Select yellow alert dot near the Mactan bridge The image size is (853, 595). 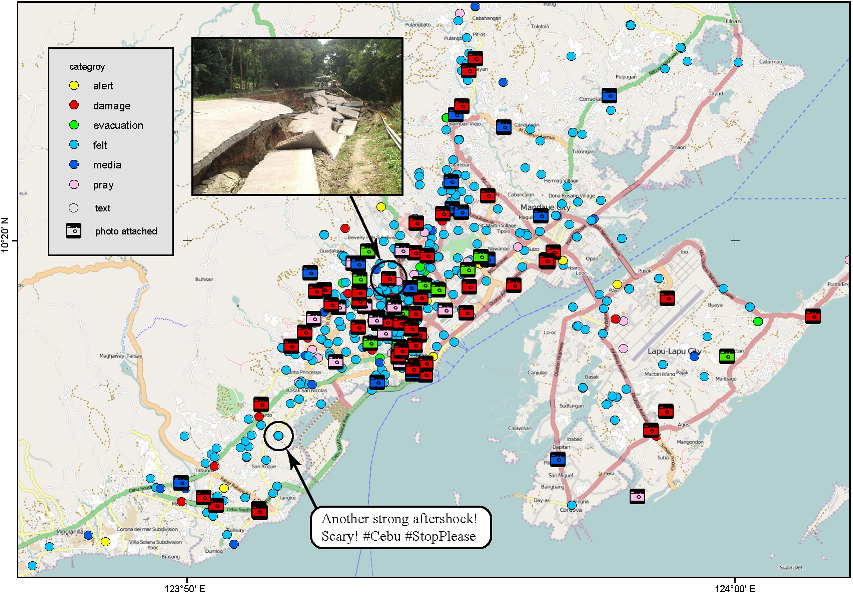617,284
